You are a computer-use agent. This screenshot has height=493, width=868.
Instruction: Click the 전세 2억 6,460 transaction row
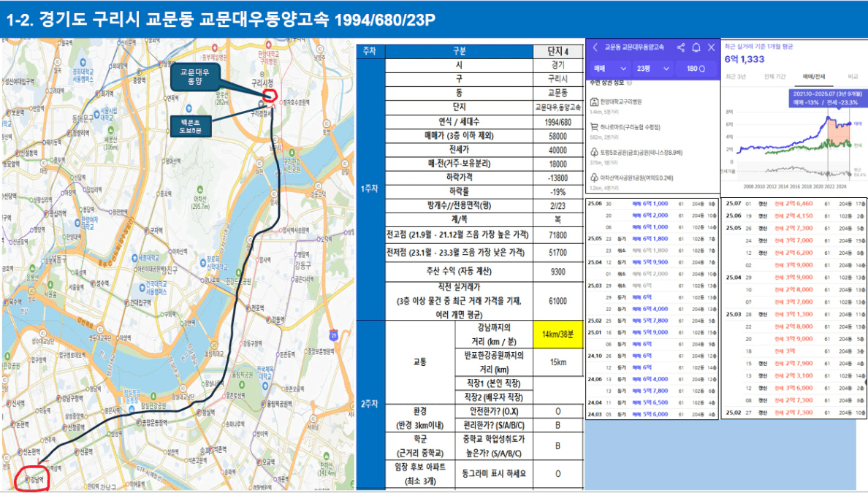click(795, 204)
